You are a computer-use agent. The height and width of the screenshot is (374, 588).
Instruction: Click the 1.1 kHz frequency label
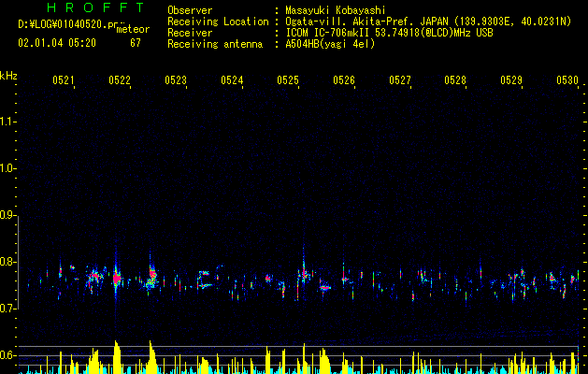(x=7, y=122)
